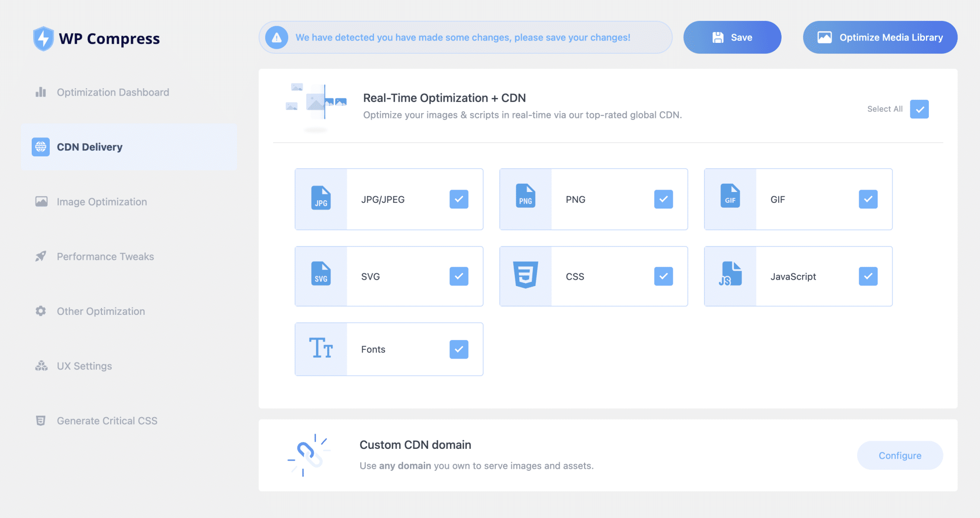This screenshot has height=518, width=980.
Task: Click the Optimize Media Library button
Action: (x=880, y=38)
